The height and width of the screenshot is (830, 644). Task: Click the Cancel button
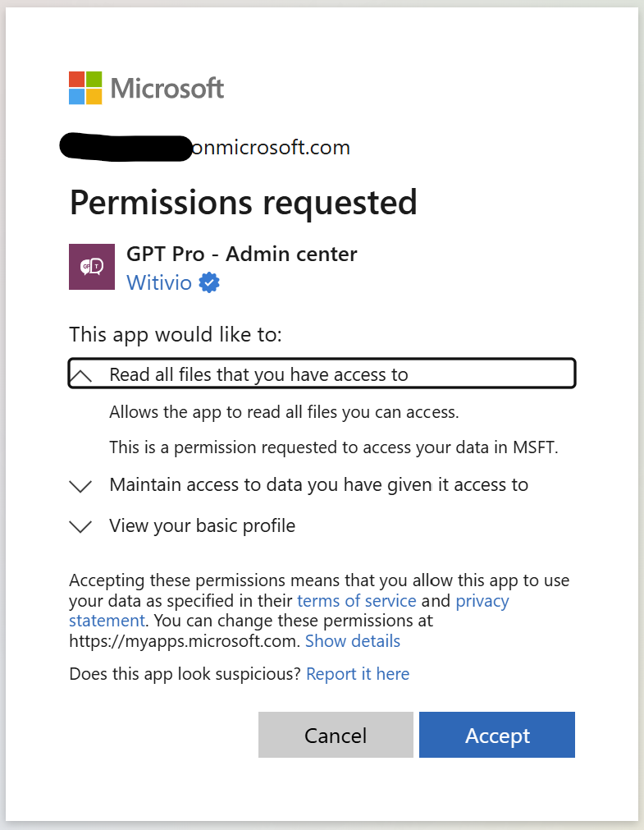[336, 734]
